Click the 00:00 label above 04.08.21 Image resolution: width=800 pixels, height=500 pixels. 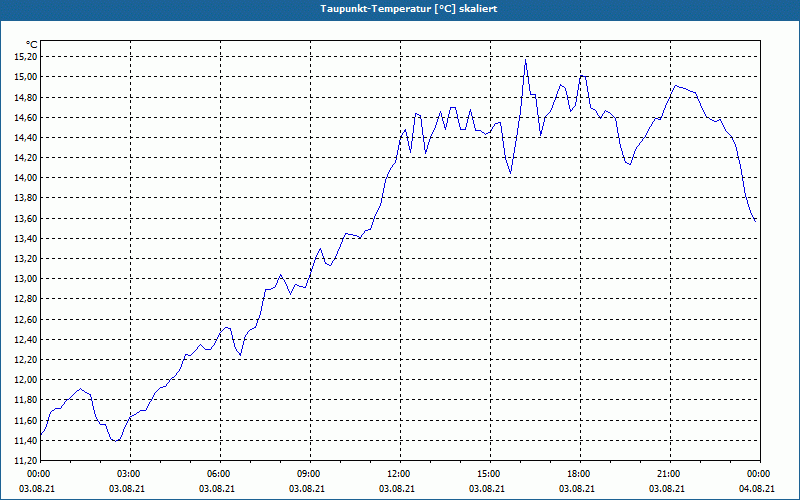pos(760,474)
